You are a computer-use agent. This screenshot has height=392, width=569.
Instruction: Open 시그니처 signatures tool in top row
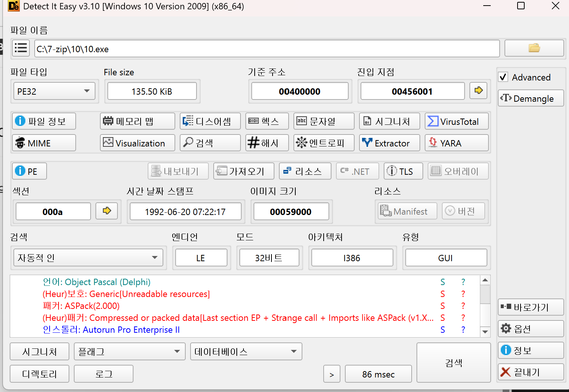(390, 121)
